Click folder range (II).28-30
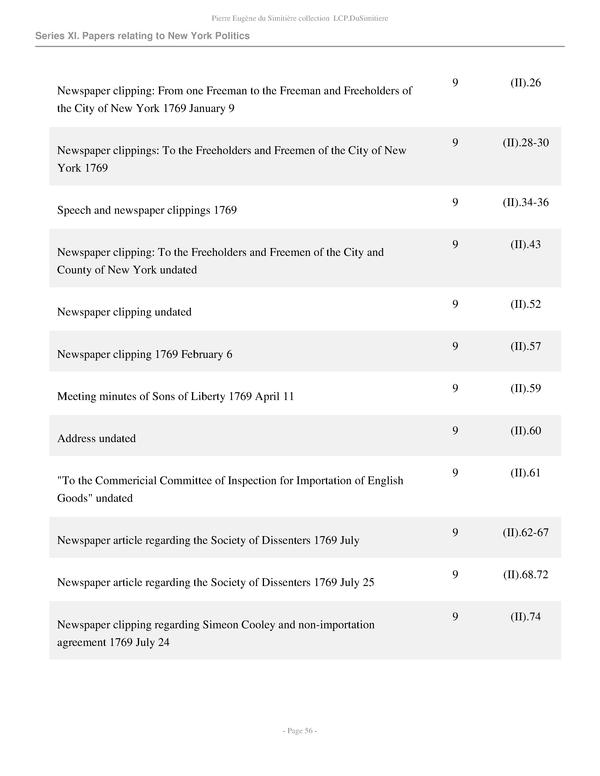 point(525,143)
